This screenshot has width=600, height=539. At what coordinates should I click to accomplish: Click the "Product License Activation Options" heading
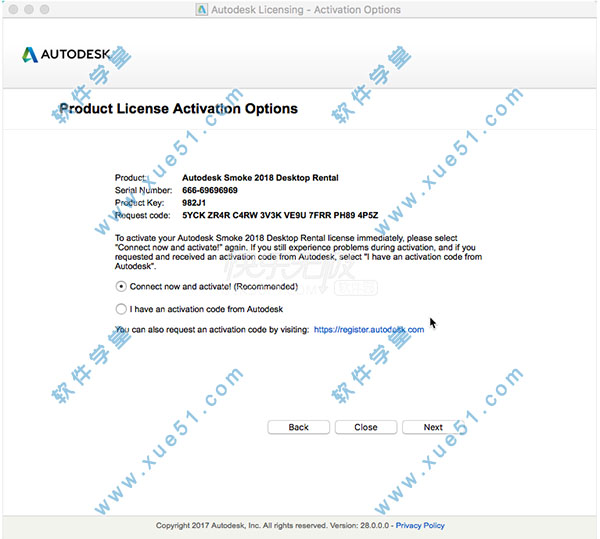(178, 109)
